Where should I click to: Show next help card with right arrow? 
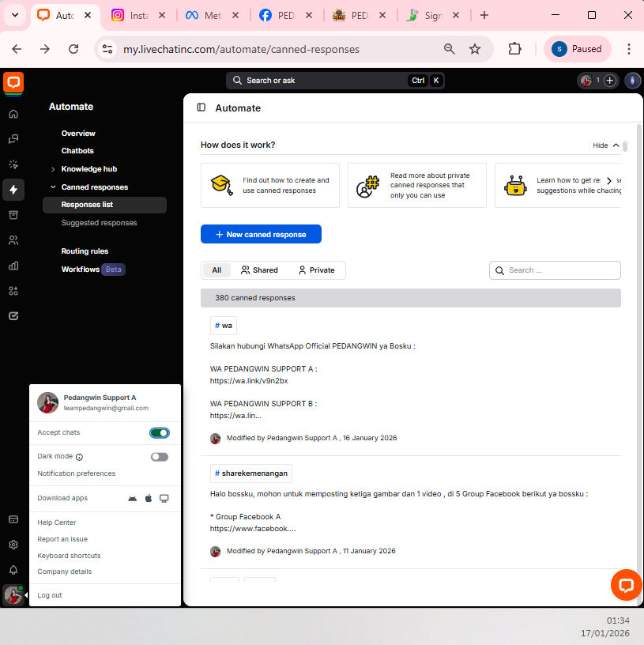(x=609, y=180)
